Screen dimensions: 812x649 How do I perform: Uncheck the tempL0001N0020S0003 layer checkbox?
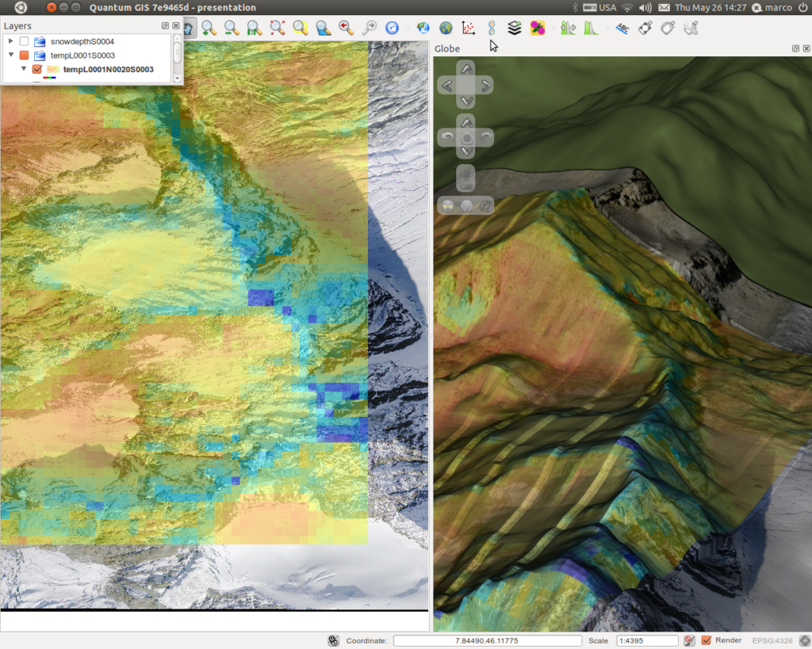pyautogui.click(x=36, y=70)
